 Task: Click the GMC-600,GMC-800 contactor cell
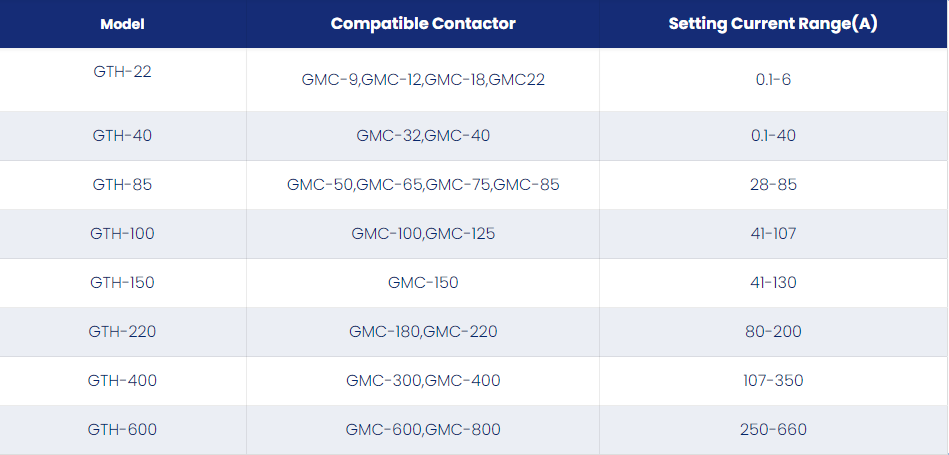tap(423, 430)
